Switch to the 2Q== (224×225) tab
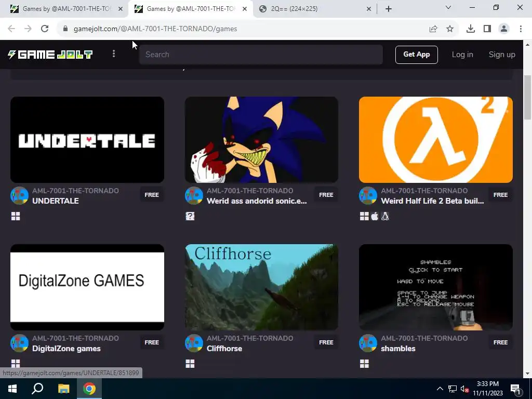The image size is (532, 399). 294,9
